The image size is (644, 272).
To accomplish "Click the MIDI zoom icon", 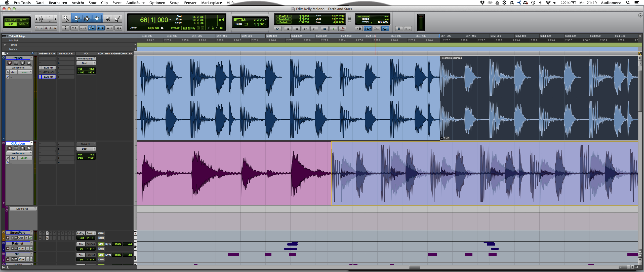I will point(50,19).
